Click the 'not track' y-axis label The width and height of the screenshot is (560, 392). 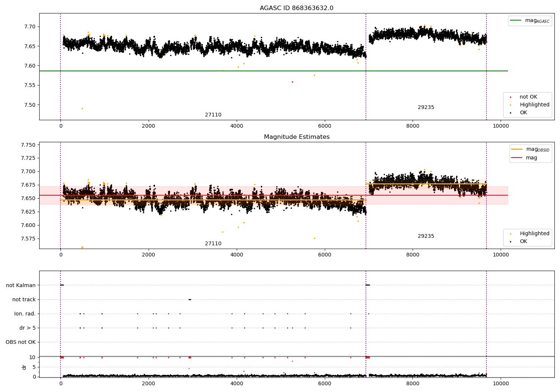pyautogui.click(x=24, y=300)
